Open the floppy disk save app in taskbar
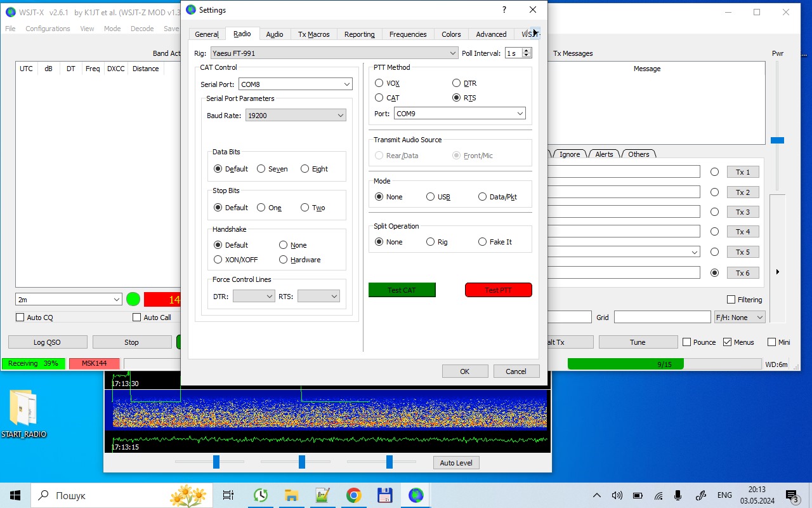 tap(384, 495)
